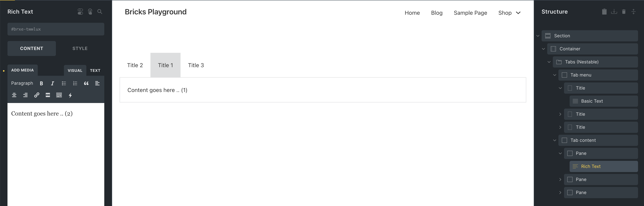Add a blockquote to the content
The image size is (644, 206).
pos(86,83)
